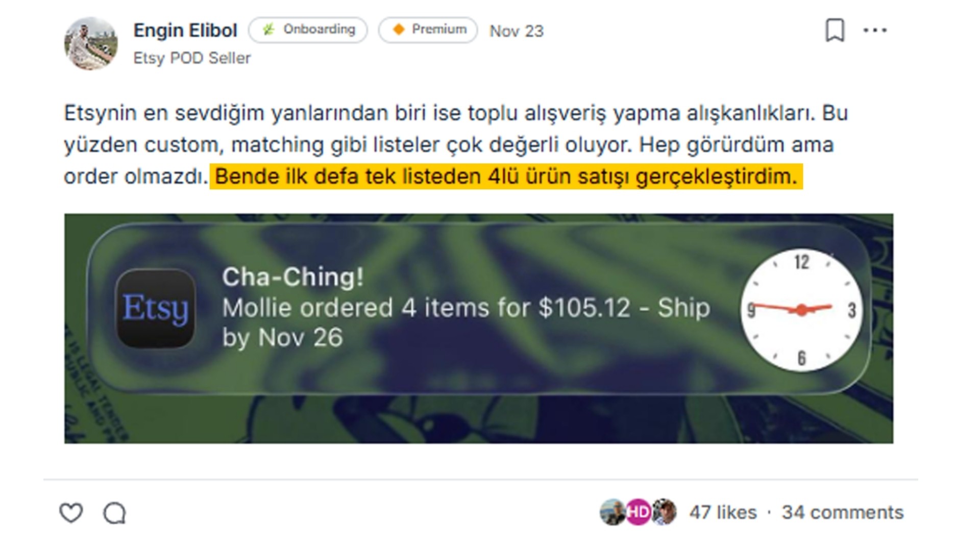The width and height of the screenshot is (980, 551).
Task: Open the Cha-Ching notification image
Action: coord(479,329)
